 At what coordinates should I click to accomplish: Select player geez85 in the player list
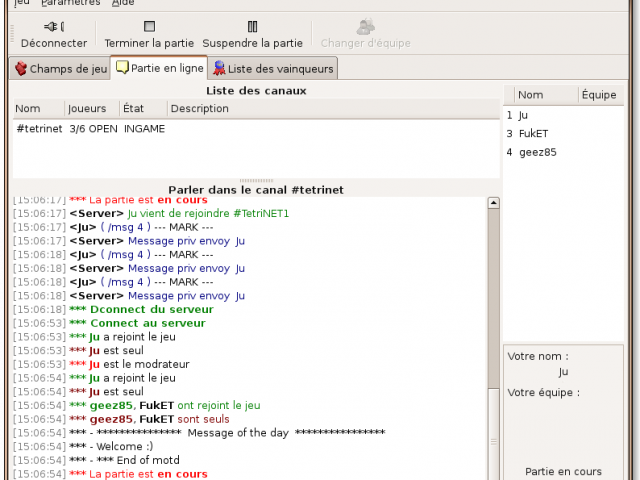(563, 153)
